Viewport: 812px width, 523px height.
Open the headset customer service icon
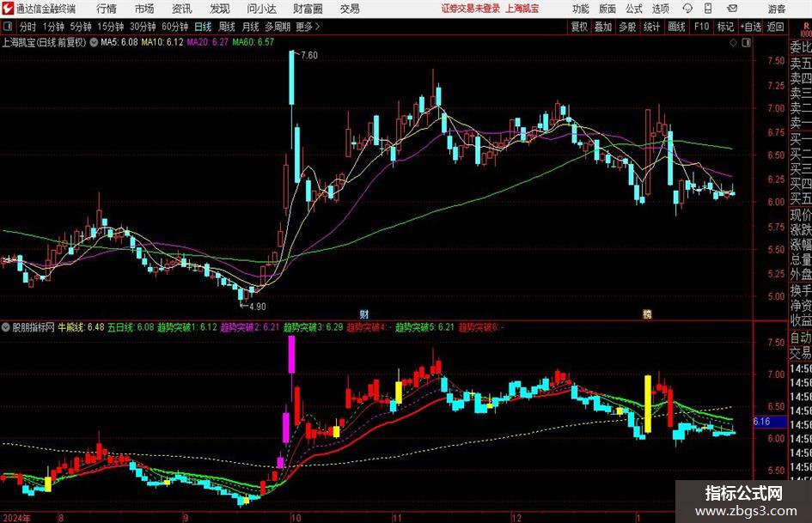point(687,9)
